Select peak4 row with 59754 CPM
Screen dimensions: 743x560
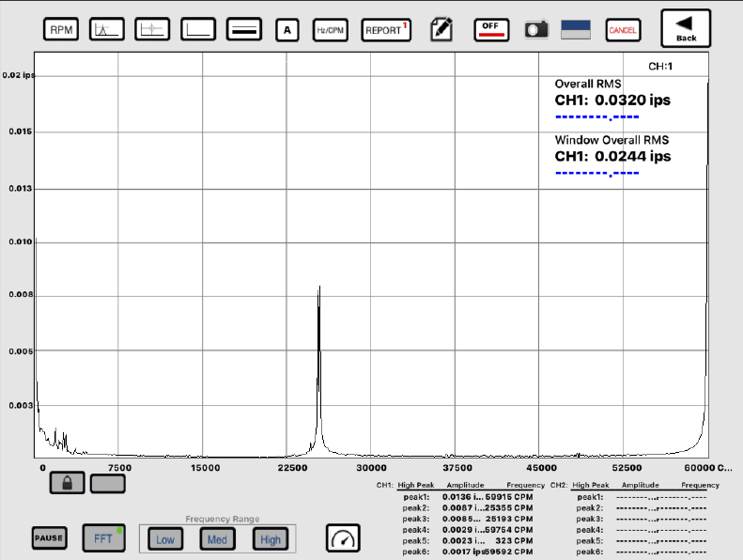(468, 530)
